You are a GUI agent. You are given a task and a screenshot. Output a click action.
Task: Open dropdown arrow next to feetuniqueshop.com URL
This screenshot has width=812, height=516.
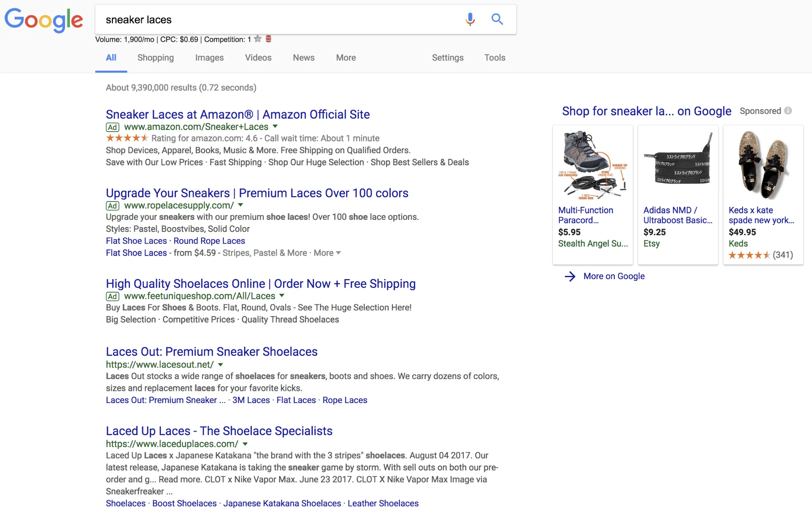coord(282,296)
